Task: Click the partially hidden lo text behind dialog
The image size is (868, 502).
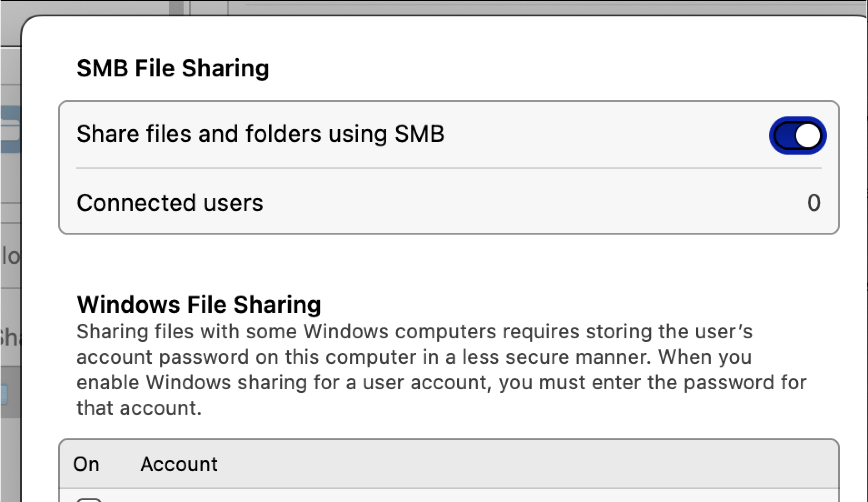Action: tap(10, 256)
